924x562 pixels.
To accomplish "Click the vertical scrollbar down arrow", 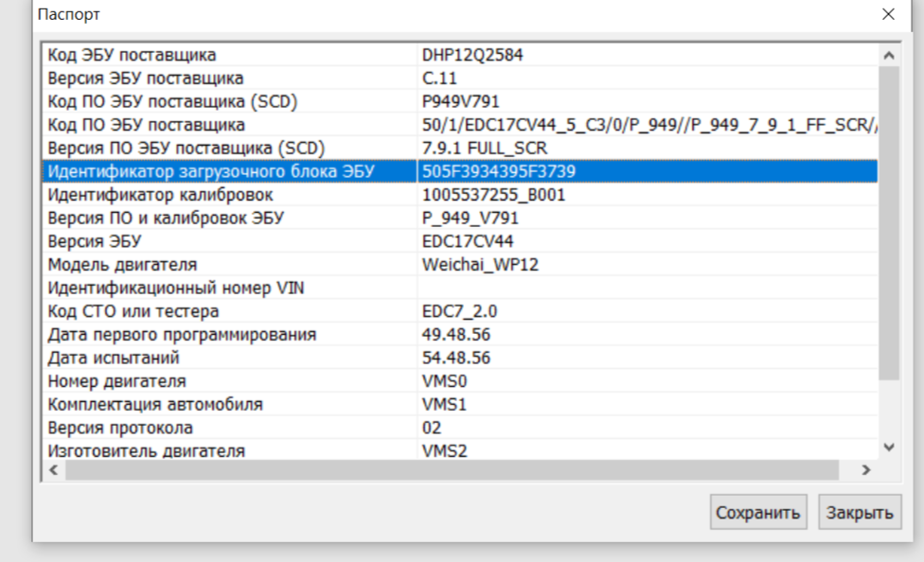I will point(888,447).
